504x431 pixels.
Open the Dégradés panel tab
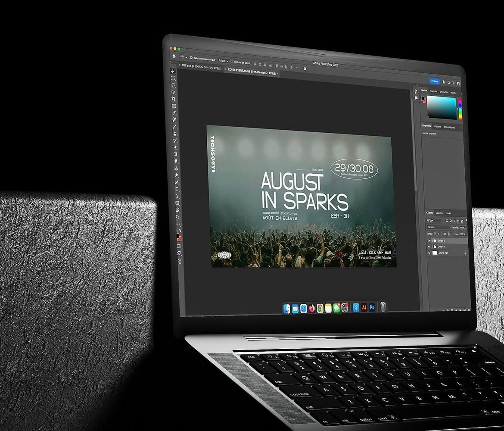click(x=444, y=92)
